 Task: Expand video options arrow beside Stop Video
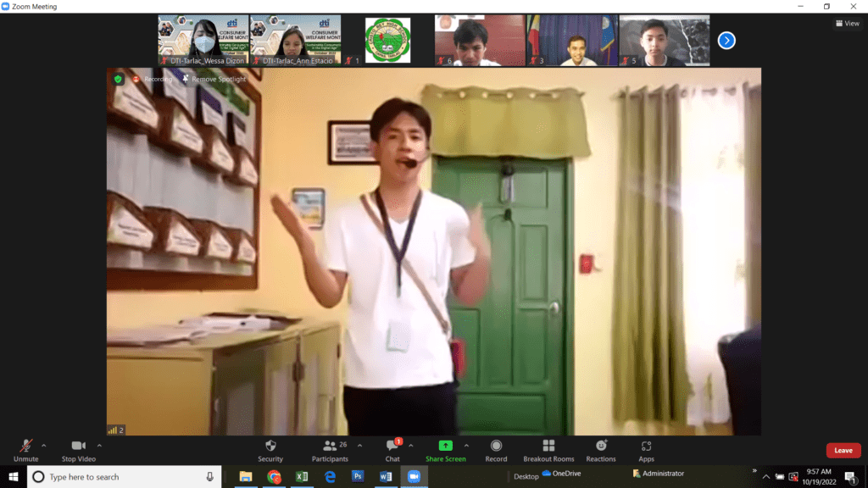coord(99,445)
